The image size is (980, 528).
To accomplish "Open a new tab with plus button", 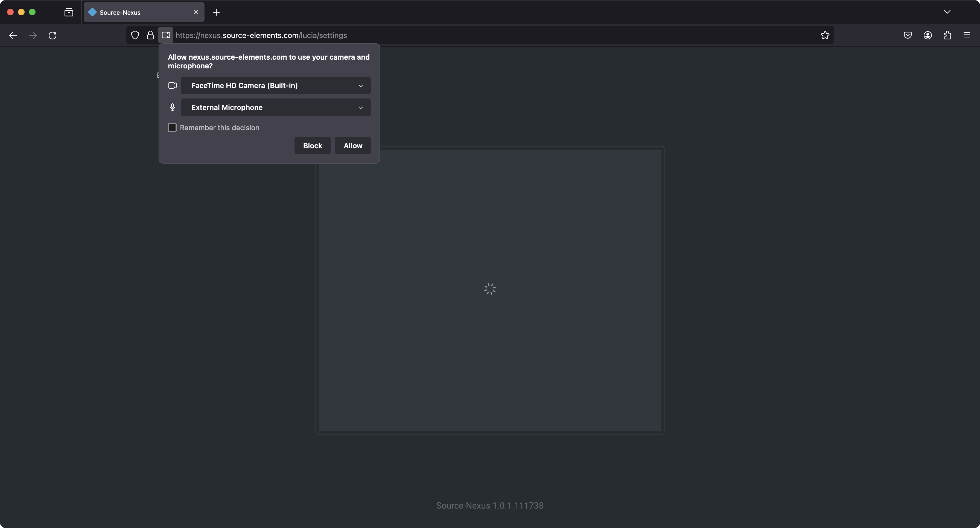I will click(x=216, y=12).
